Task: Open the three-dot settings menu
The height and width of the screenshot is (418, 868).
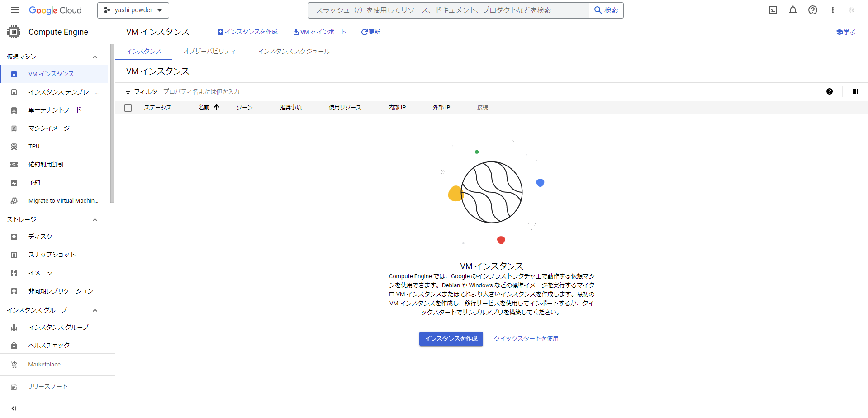Action: (x=833, y=10)
